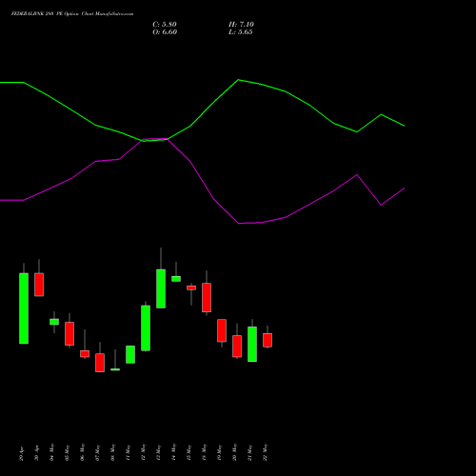Select the green candle for 12 May
Image resolution: width=476 pixels, height=476 pixels.
click(146, 327)
